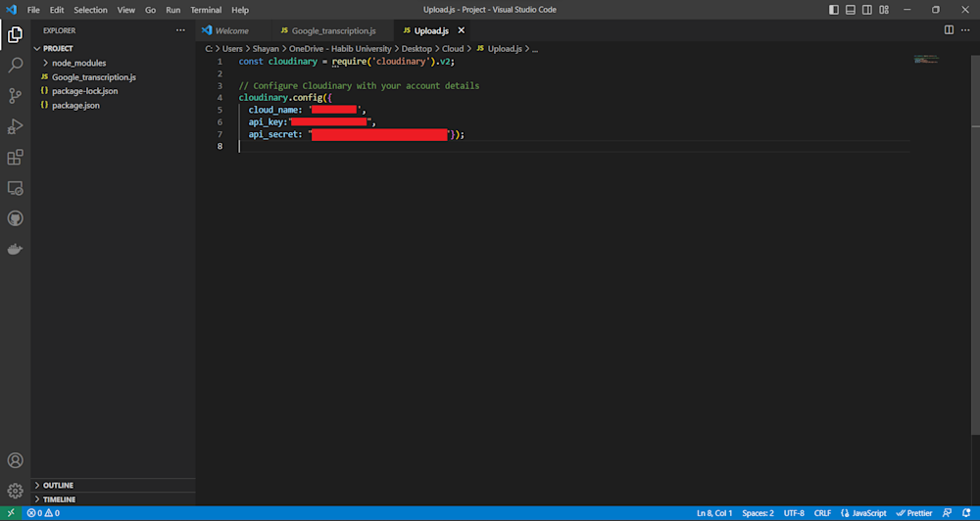Image resolution: width=980 pixels, height=521 pixels.
Task: Open the Run and Debug view
Action: pyautogui.click(x=15, y=126)
